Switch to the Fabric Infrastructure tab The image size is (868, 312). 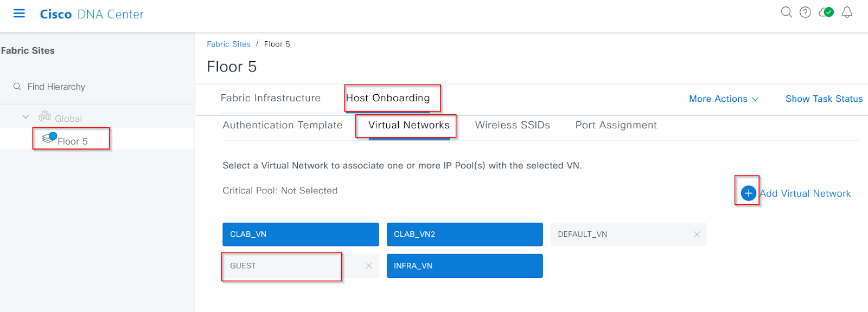(x=271, y=98)
